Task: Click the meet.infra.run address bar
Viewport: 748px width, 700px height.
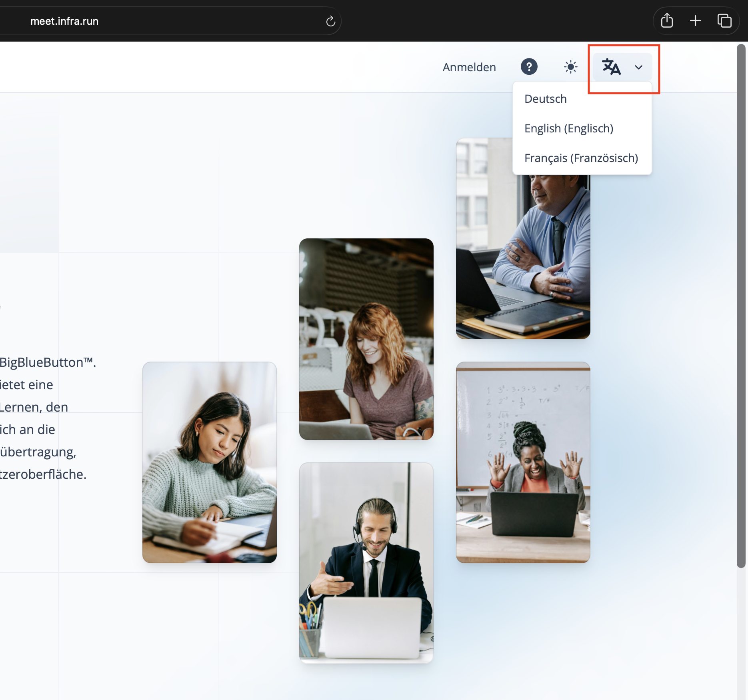Action: 160,21
